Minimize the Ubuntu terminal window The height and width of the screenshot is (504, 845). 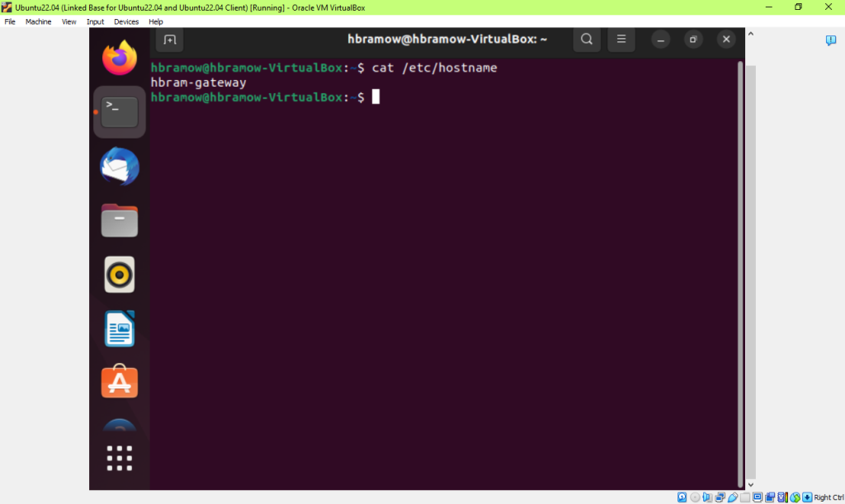click(x=661, y=40)
